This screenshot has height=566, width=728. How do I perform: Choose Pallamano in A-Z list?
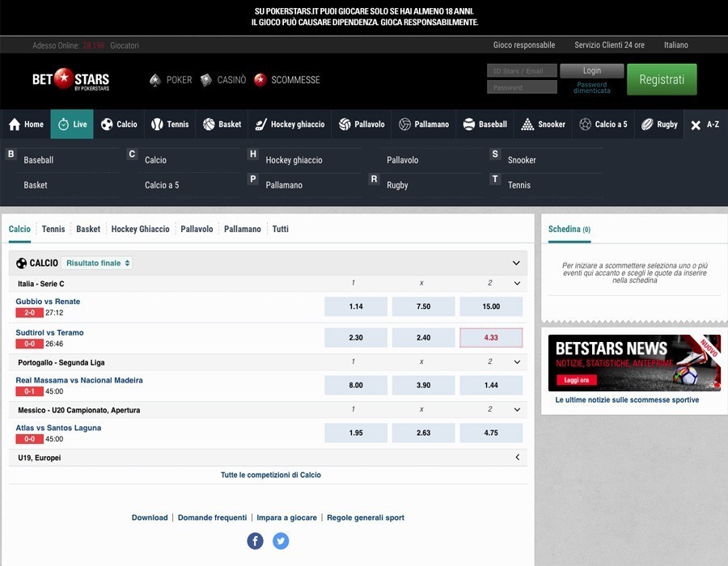click(284, 185)
